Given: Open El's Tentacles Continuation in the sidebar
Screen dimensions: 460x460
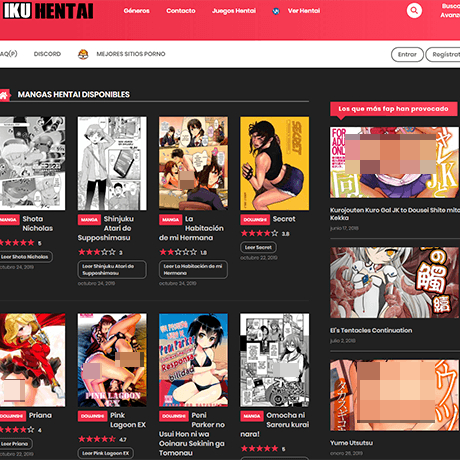Looking at the screenshot, I should click(x=371, y=330).
